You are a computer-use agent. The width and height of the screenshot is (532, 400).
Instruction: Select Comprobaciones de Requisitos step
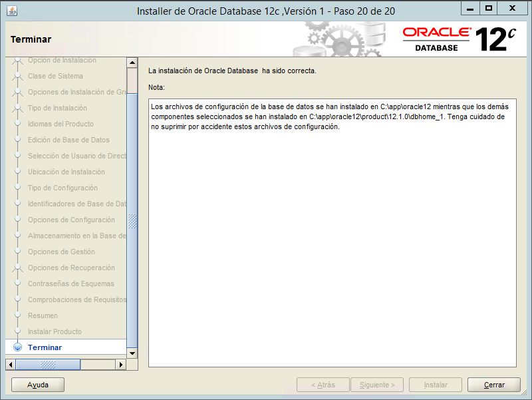point(77,300)
